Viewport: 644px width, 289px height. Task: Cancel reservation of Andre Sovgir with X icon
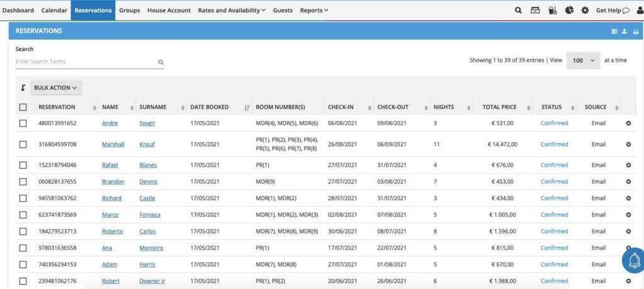pos(628,123)
